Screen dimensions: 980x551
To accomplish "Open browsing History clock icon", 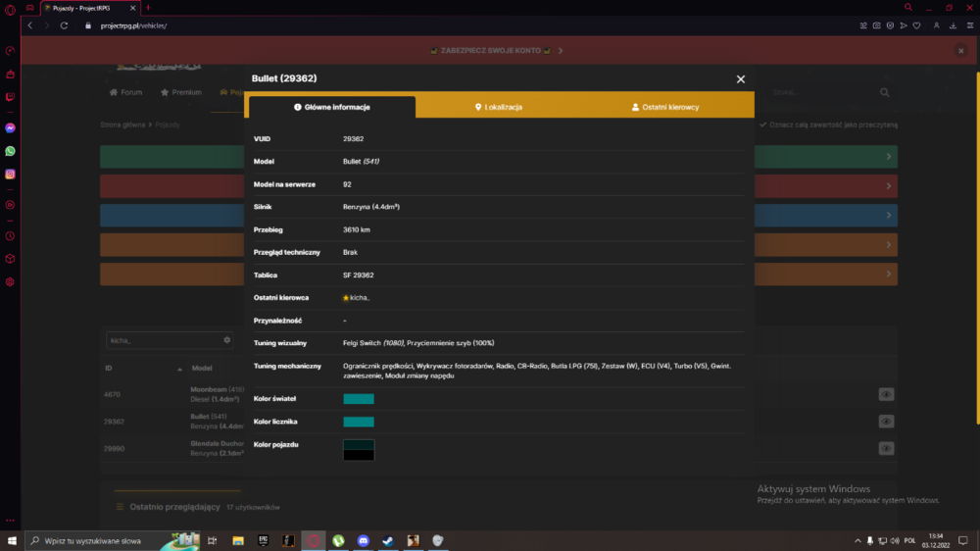I will point(10,236).
